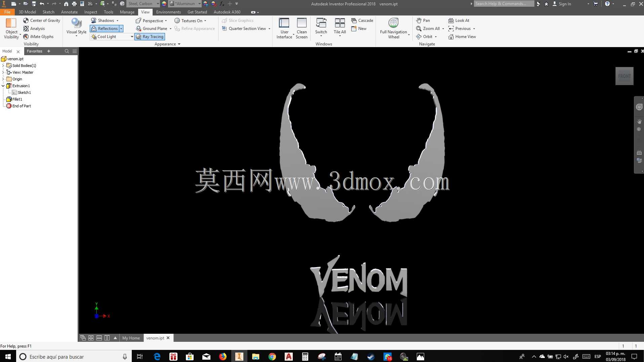Click Search Help & Commands field
The width and height of the screenshot is (644, 362).
click(504, 4)
